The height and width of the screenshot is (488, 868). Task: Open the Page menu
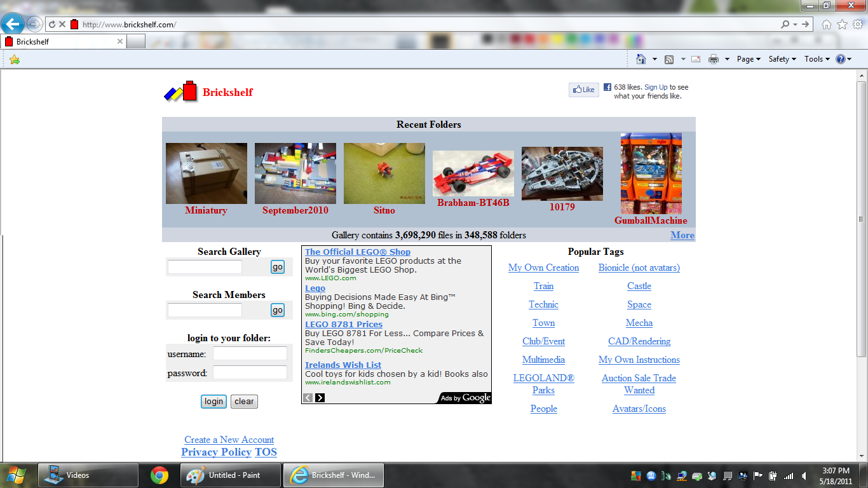tap(749, 59)
